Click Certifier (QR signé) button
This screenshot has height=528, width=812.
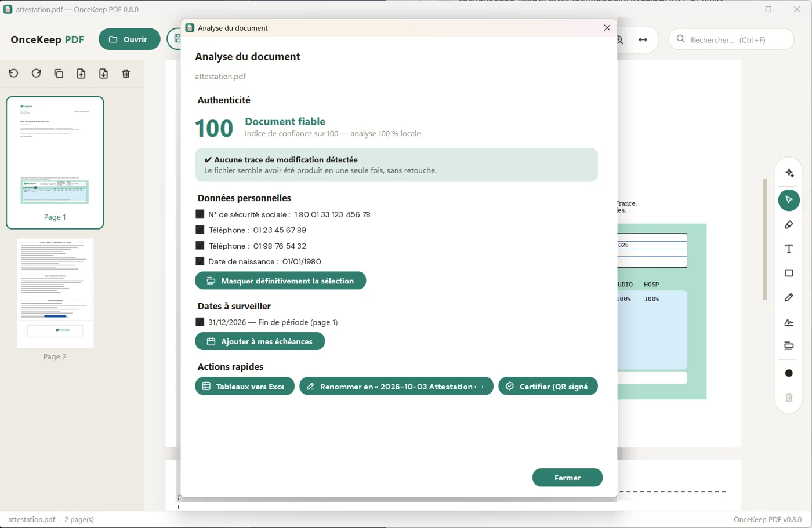point(548,387)
